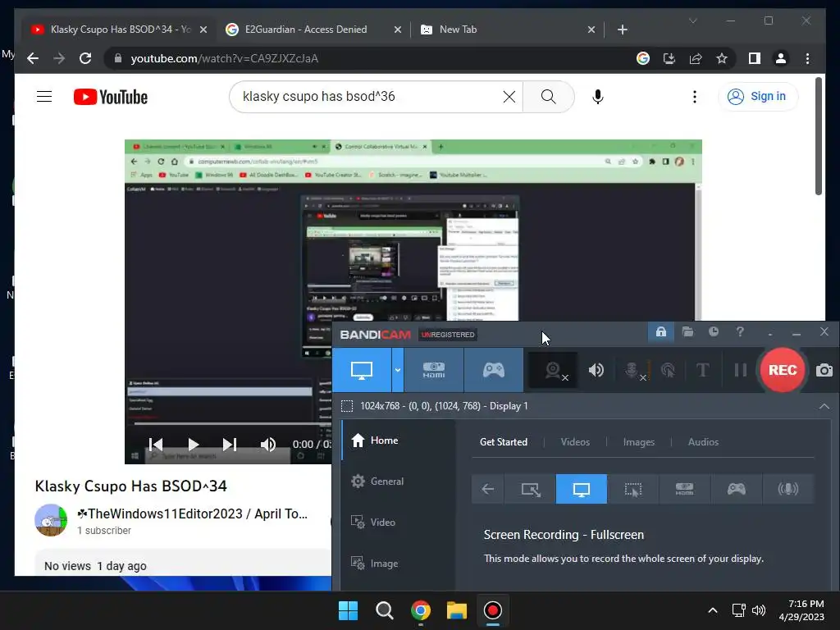Select rectangle area recording mode
Screen dimensions: 840x630
click(x=531, y=489)
